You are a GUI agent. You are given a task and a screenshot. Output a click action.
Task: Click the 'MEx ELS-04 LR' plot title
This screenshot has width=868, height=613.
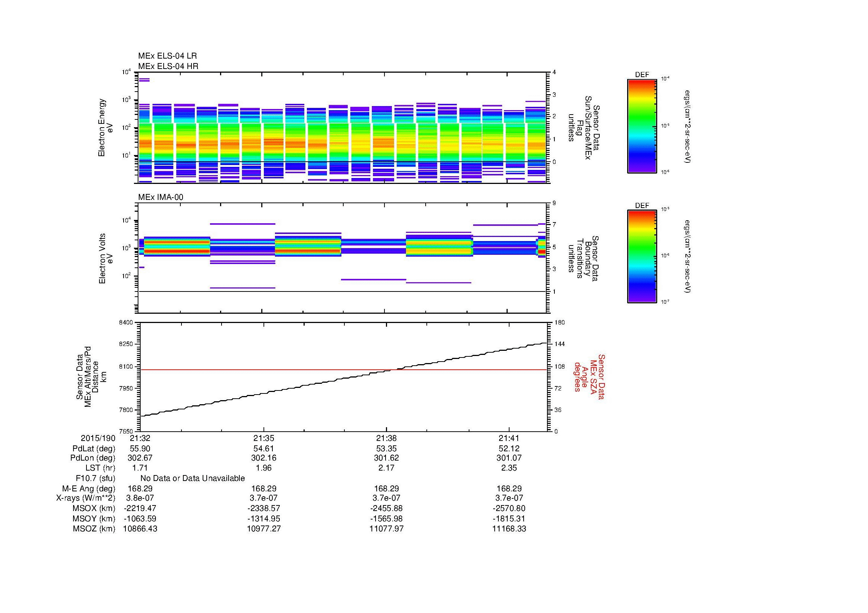pos(167,56)
